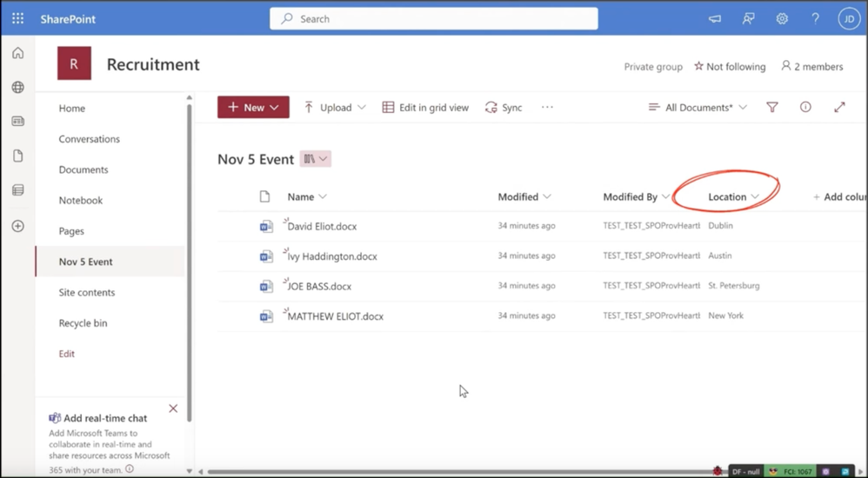Open the details info pane icon
This screenshot has height=478, width=868.
805,107
